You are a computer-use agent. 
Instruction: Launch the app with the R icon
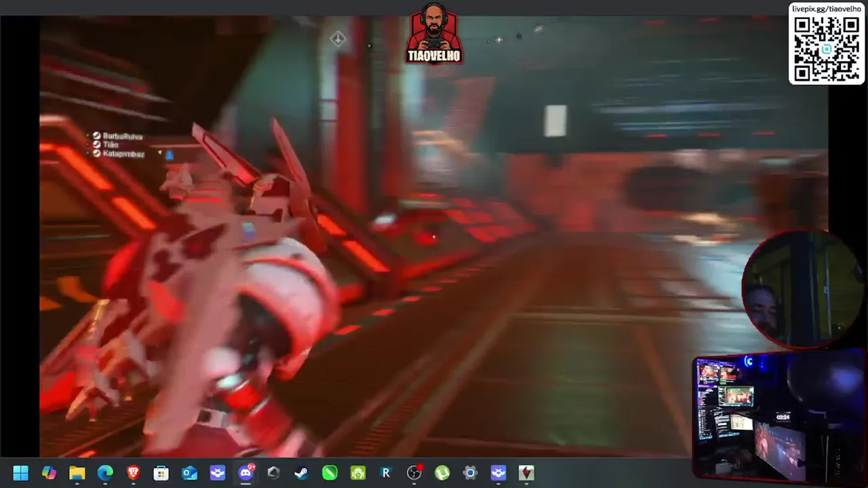pyautogui.click(x=386, y=473)
